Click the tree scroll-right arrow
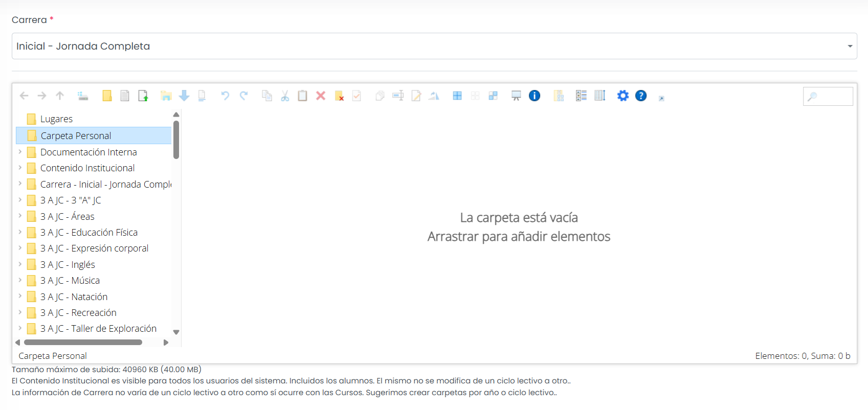 166,343
